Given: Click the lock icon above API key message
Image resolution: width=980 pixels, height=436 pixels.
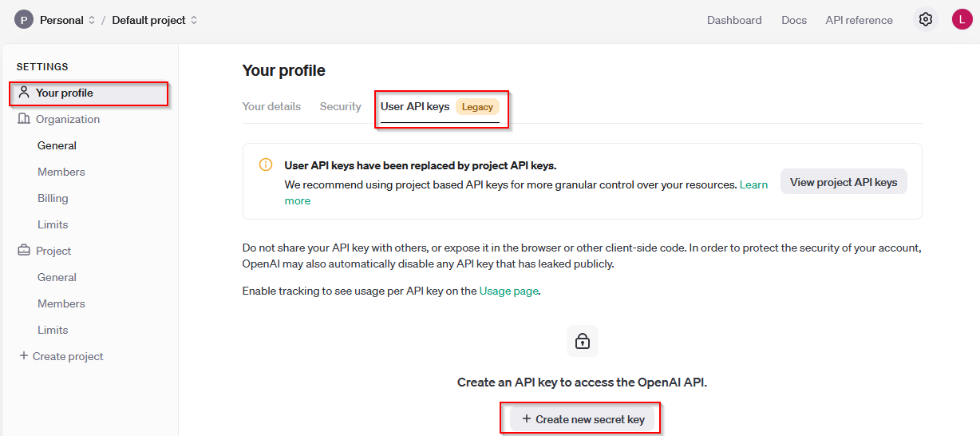Looking at the screenshot, I should click(583, 341).
